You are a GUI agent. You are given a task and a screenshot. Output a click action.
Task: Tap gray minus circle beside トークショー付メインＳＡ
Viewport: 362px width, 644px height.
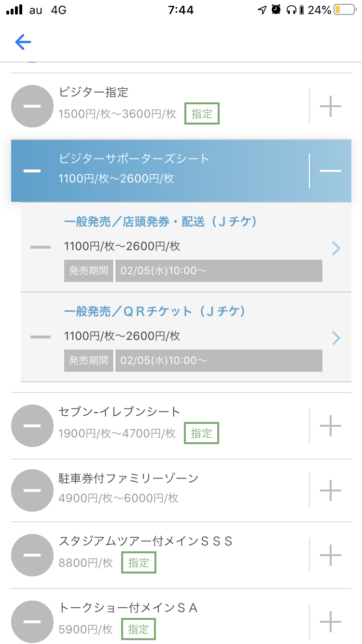[x=32, y=621]
